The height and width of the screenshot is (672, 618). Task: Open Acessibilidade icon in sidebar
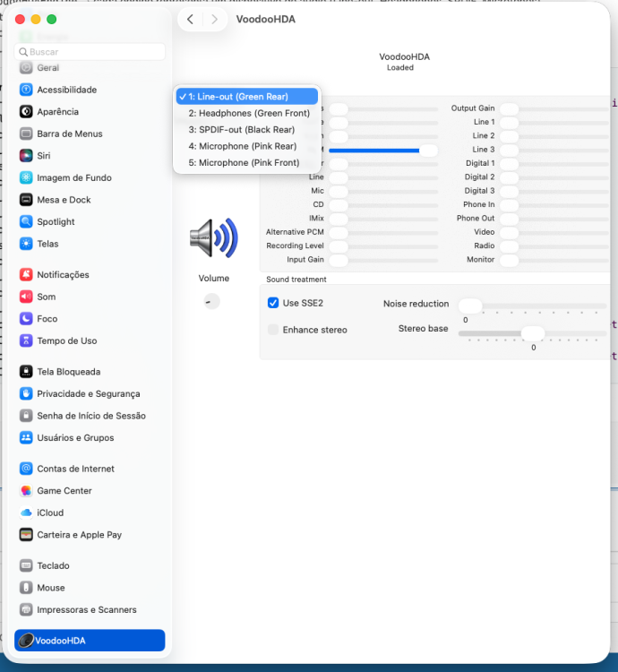[x=26, y=90]
